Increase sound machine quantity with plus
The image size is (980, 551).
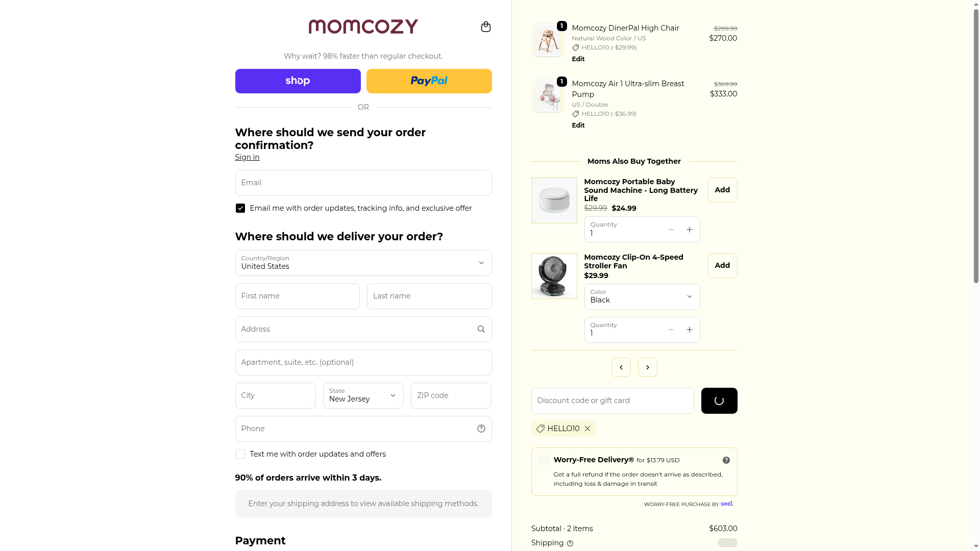[689, 230]
